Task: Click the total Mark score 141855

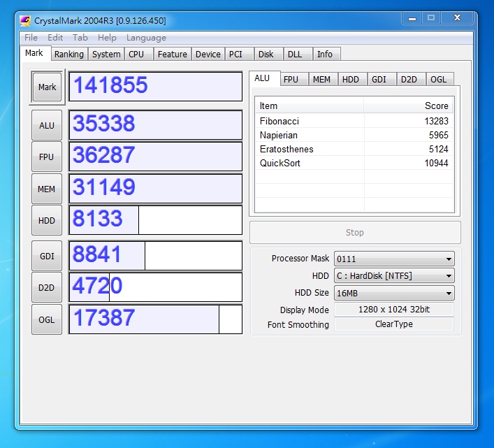Action: (x=156, y=87)
